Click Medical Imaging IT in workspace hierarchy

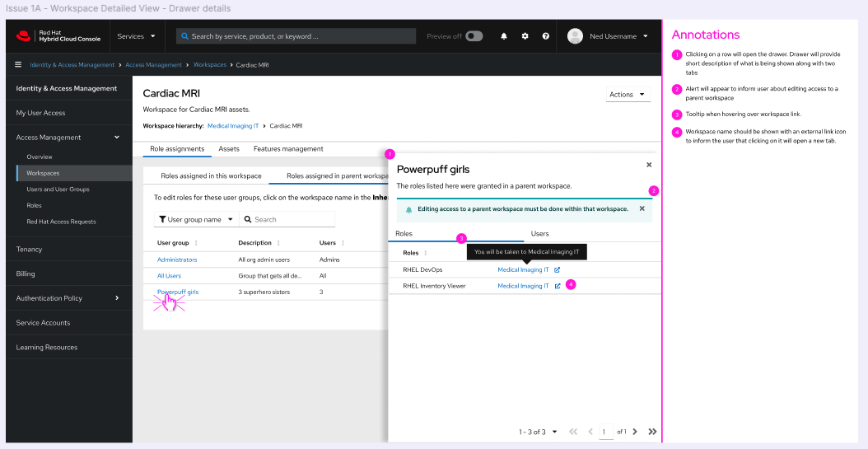(x=232, y=126)
